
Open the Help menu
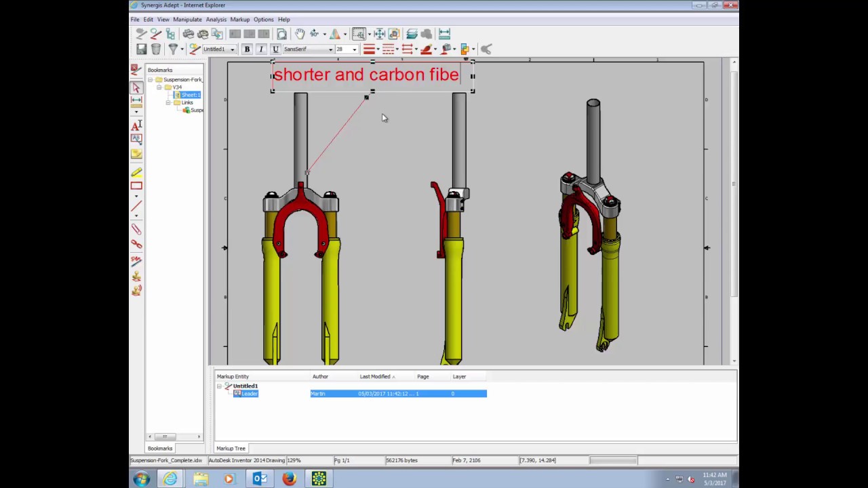pos(283,19)
